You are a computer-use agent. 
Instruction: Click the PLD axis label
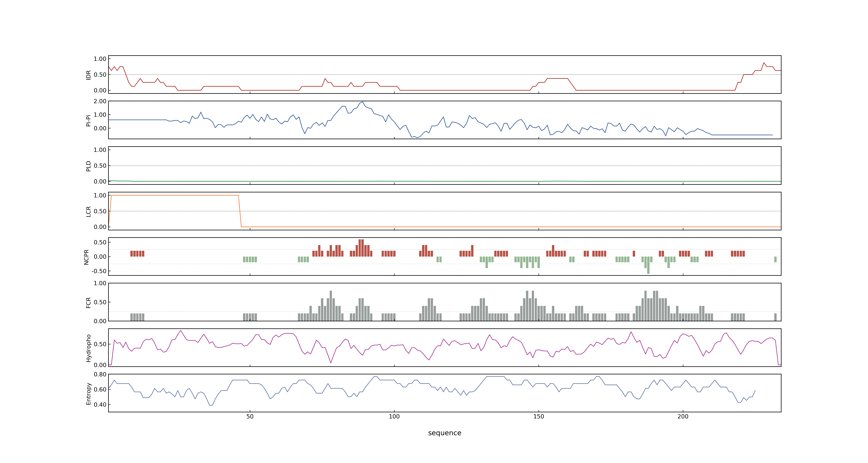(x=88, y=166)
